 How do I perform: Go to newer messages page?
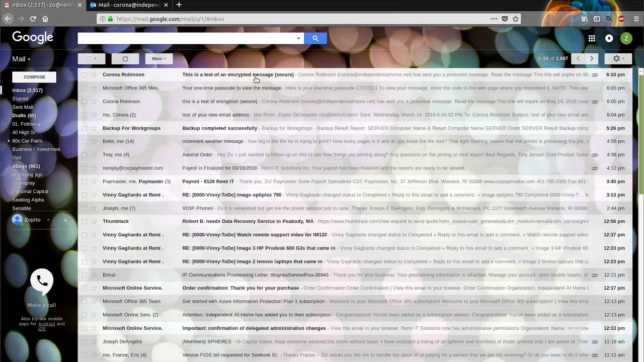[x=578, y=58]
